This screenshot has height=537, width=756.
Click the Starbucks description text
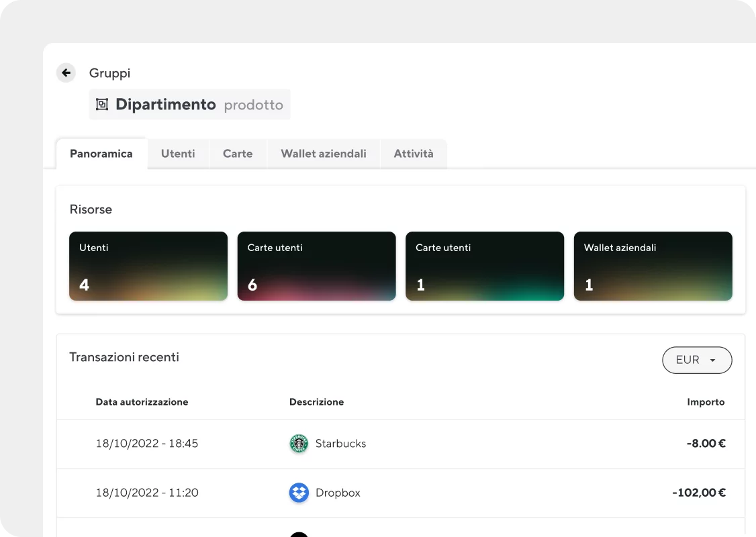tap(340, 444)
